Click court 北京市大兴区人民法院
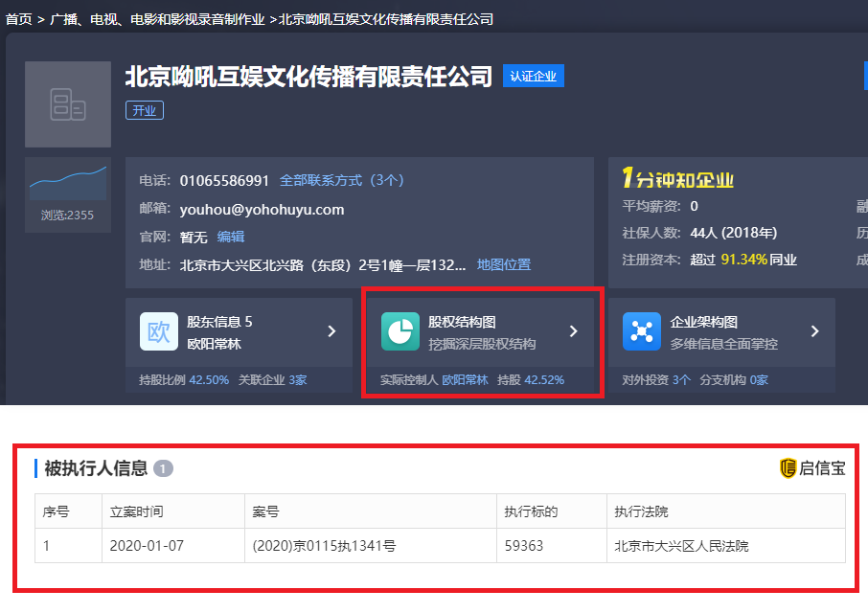Viewport: 868px width, 613px height. (681, 546)
